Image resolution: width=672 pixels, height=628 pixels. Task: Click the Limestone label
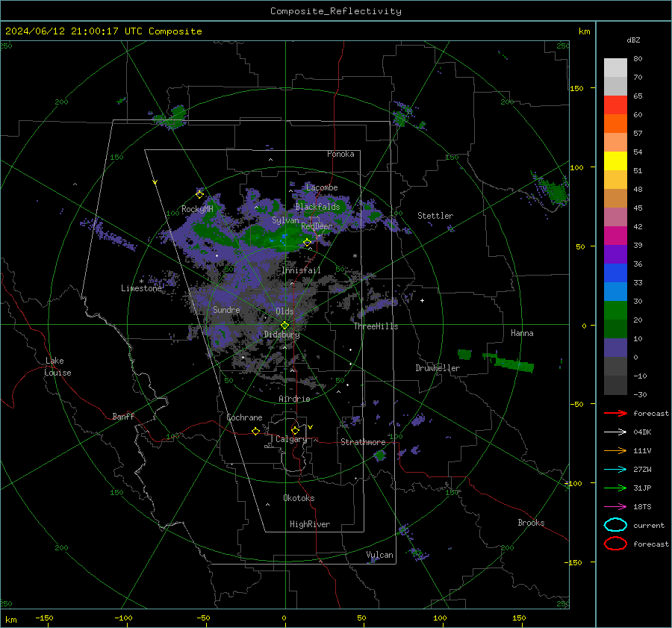point(141,288)
